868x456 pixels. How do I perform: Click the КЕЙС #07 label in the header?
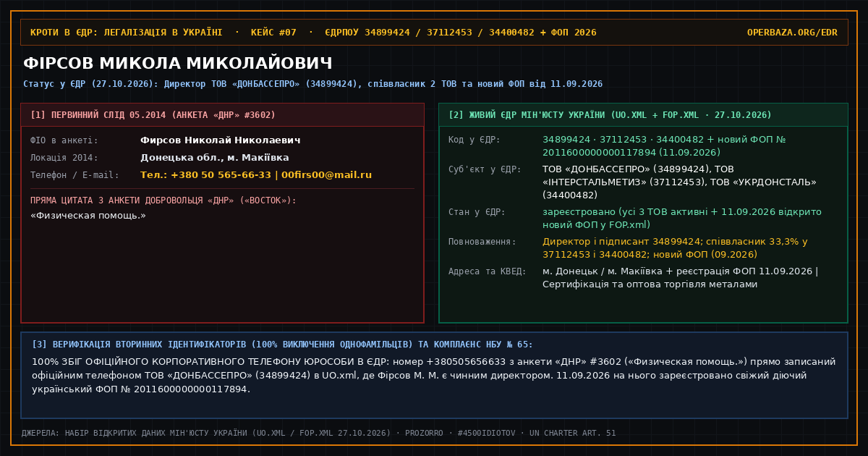273,33
